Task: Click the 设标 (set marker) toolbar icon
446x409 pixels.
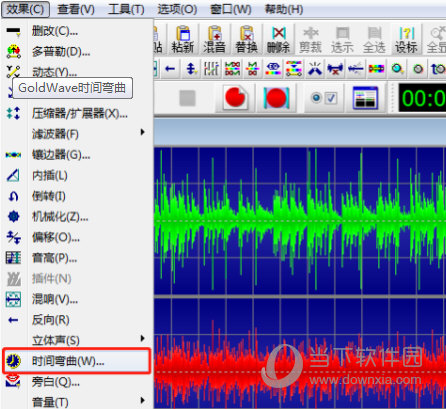Action: pos(406,39)
